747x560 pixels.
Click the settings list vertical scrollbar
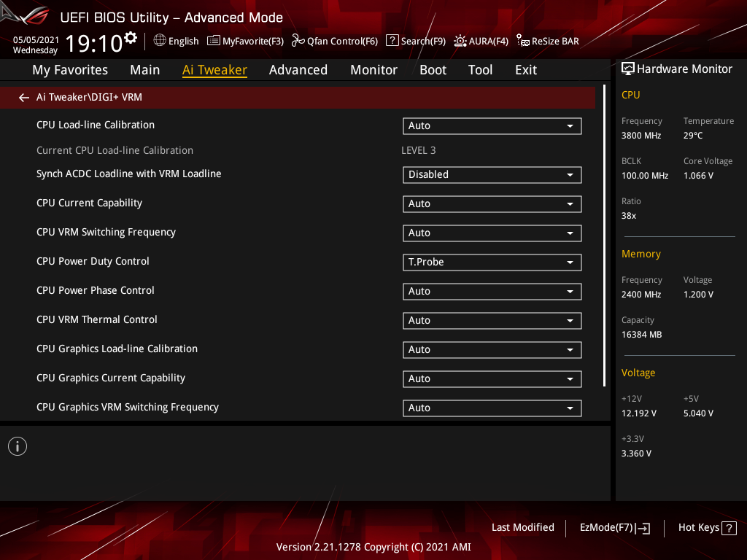(604, 236)
